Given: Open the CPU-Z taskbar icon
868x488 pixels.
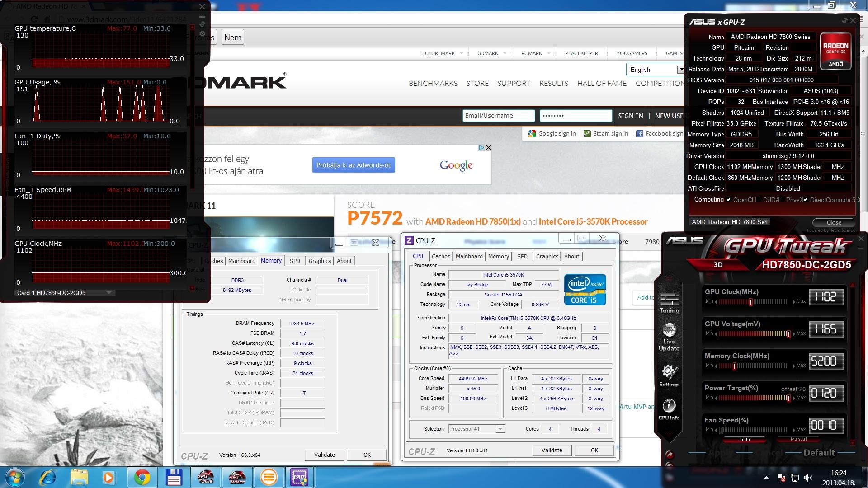Looking at the screenshot, I should pyautogui.click(x=300, y=477).
